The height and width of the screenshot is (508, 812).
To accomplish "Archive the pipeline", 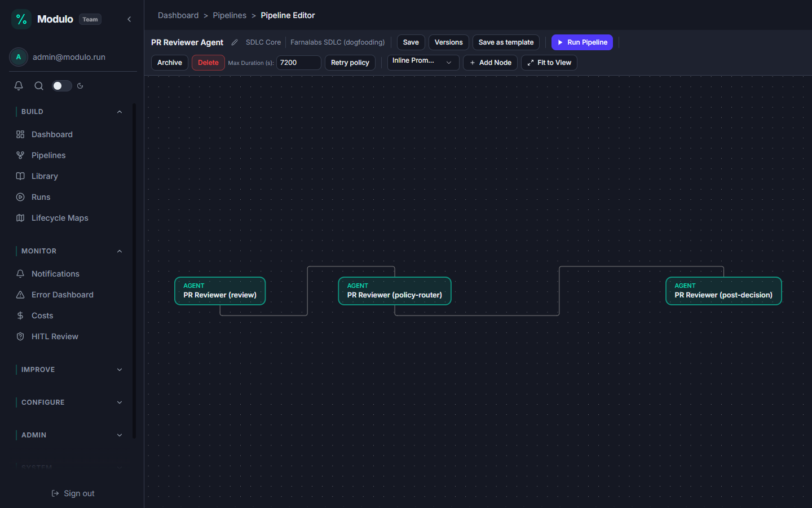I will tap(170, 63).
